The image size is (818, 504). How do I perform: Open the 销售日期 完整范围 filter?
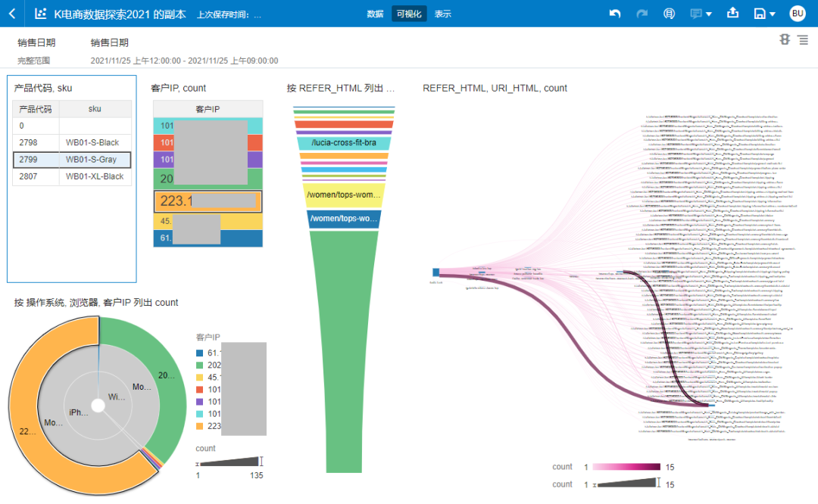click(36, 51)
